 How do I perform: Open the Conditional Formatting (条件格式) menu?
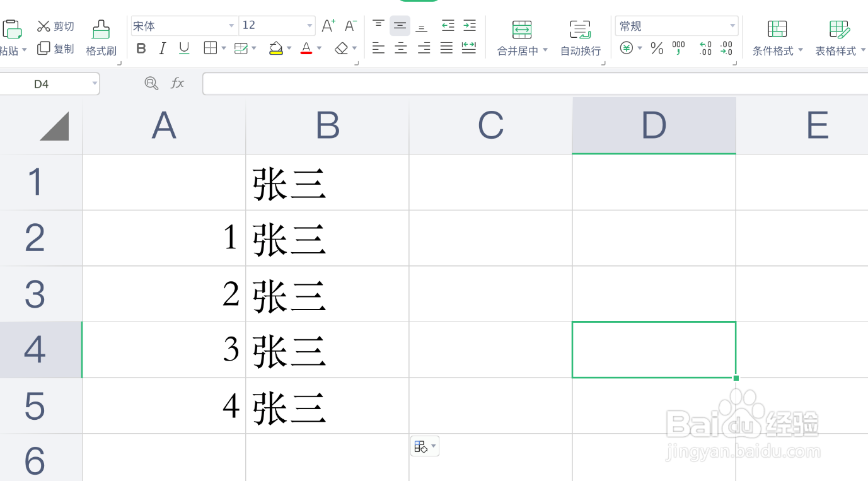coord(777,38)
